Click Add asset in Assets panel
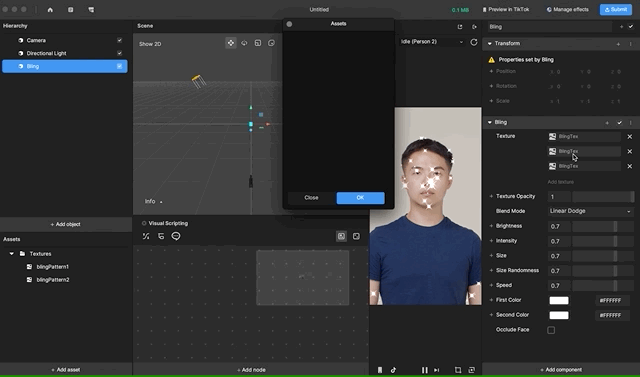640x377 pixels. coord(65,370)
